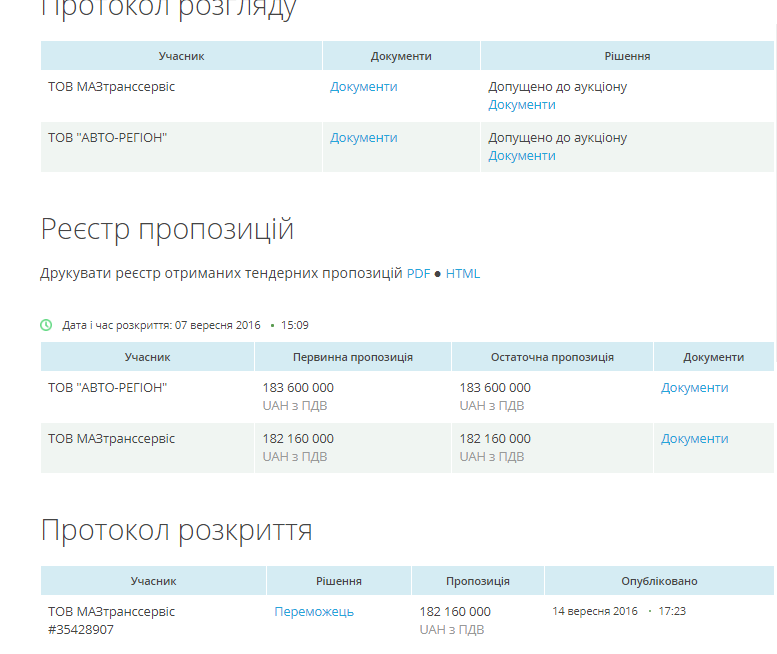Click the Опубліковано column header
This screenshot has width=777, height=654.
pos(659,581)
